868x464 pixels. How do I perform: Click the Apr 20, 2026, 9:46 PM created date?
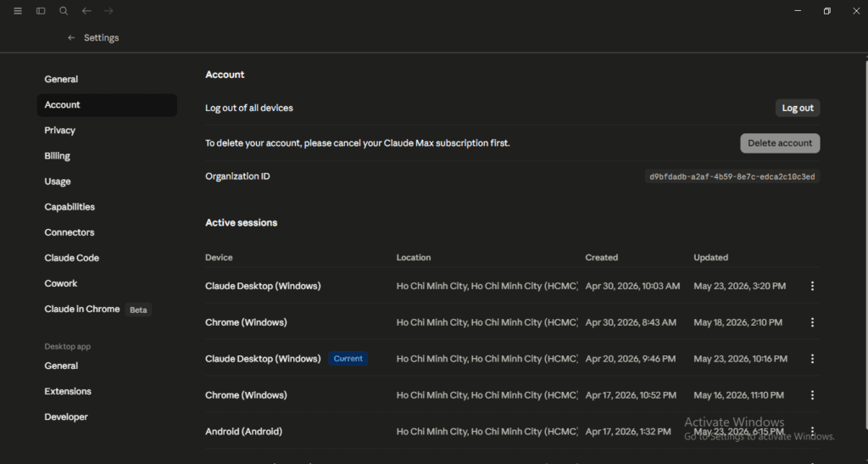[631, 359]
